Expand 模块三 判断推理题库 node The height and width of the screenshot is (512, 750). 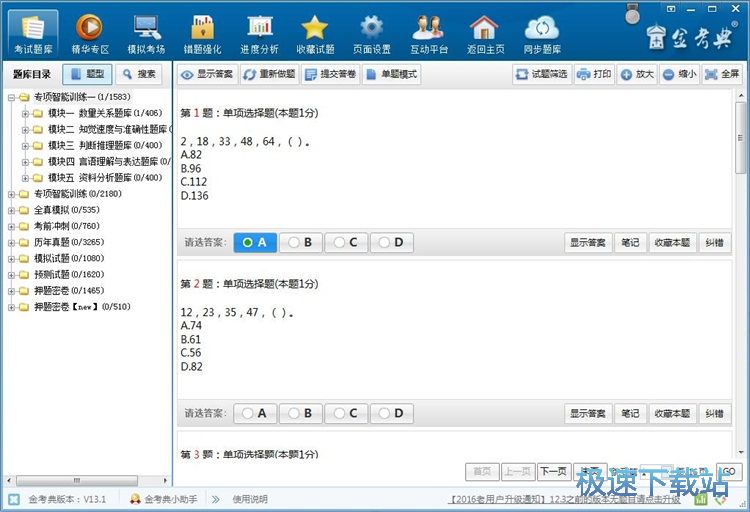(26, 146)
